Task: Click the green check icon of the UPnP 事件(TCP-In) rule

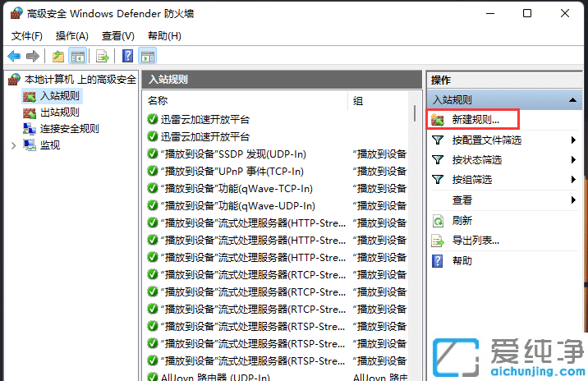Action: pyautogui.click(x=153, y=172)
